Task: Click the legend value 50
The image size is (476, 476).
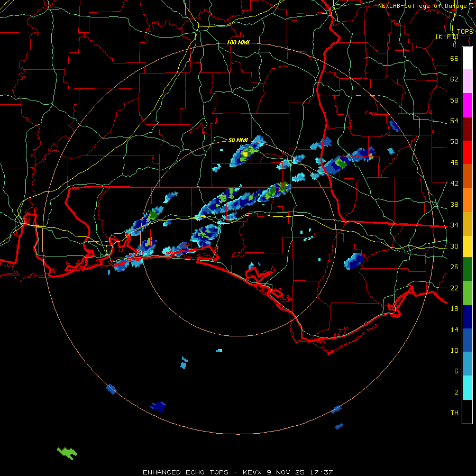Action: pos(454,141)
